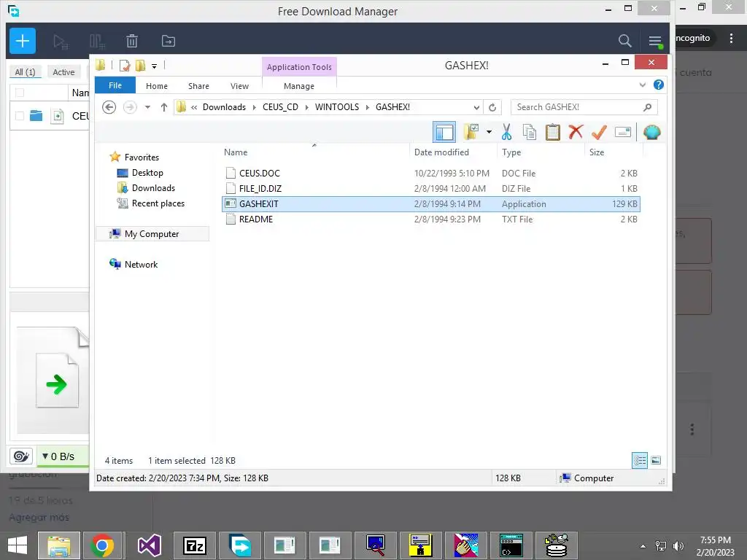Click the rename label icon
This screenshot has height=560, width=747.
coord(623,132)
